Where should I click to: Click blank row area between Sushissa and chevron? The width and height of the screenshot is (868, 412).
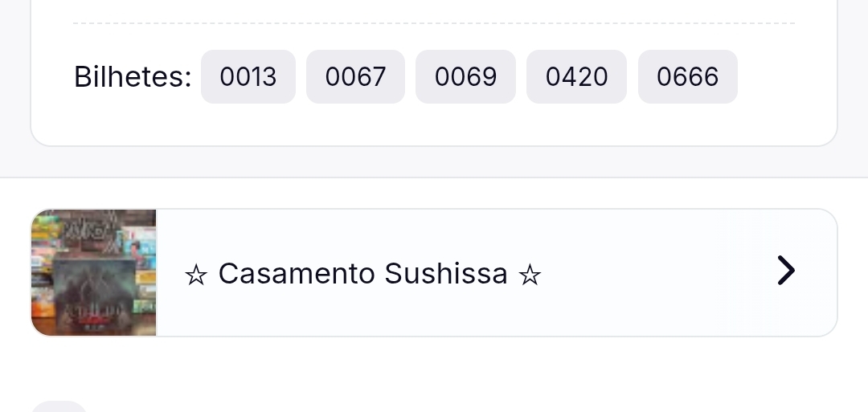[x=651, y=273]
